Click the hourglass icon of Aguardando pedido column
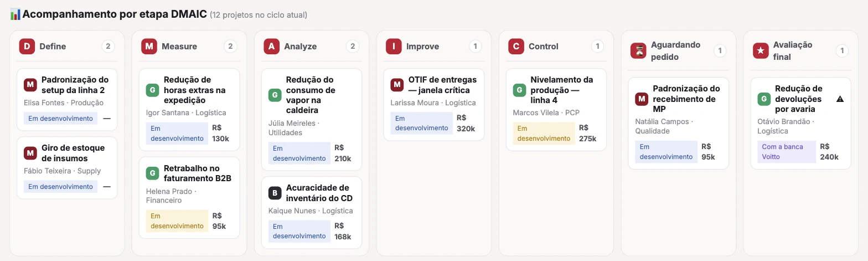This screenshot has width=868, height=261. [638, 51]
